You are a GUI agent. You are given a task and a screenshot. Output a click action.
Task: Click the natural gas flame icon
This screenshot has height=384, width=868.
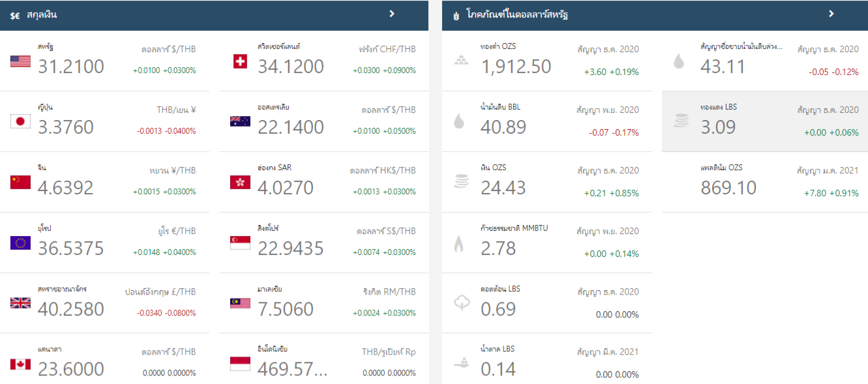459,244
